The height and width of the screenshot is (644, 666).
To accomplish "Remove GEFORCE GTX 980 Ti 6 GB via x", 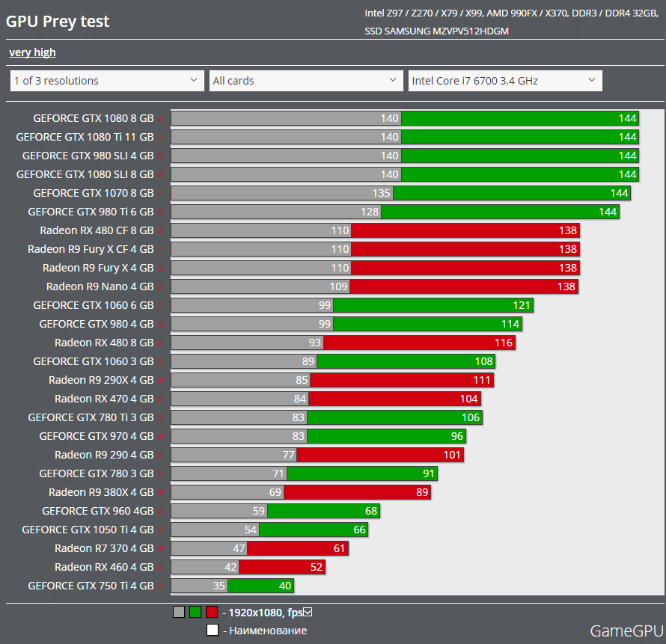I will tap(161, 212).
